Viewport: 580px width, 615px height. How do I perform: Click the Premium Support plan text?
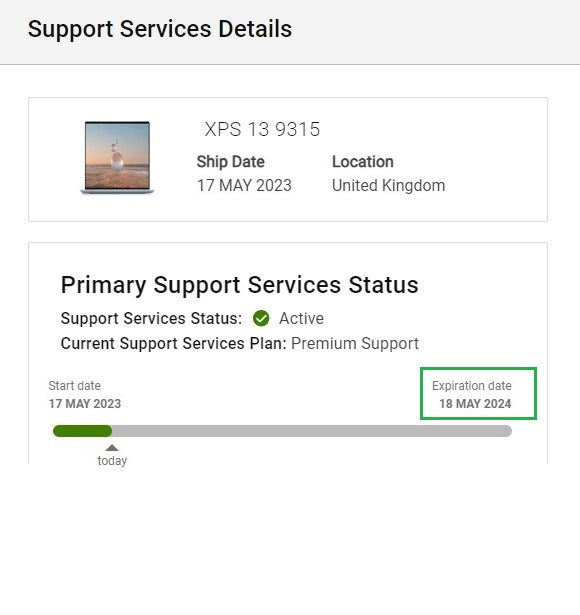pyautogui.click(x=355, y=344)
